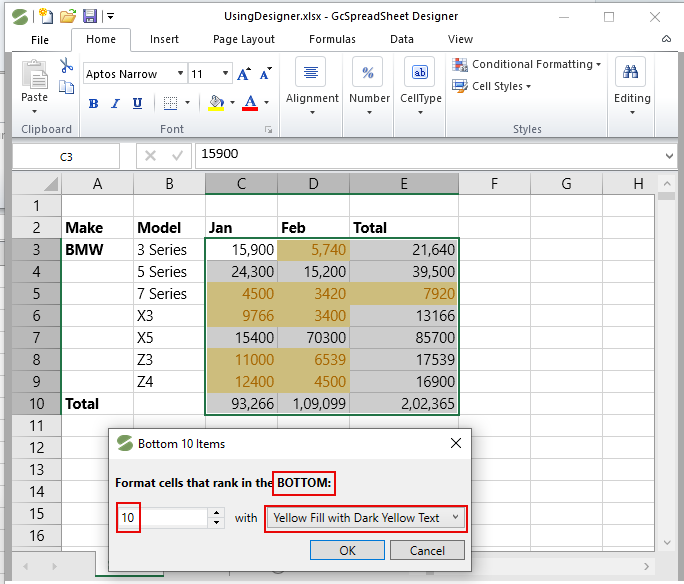Open the borders dropdown arrow
The height and width of the screenshot is (584, 684).
[188, 103]
